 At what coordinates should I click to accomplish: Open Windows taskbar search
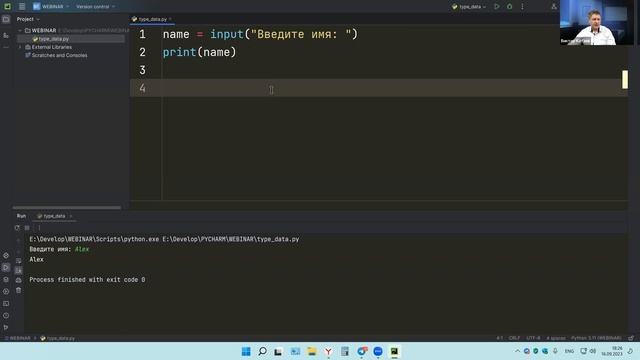pos(262,351)
